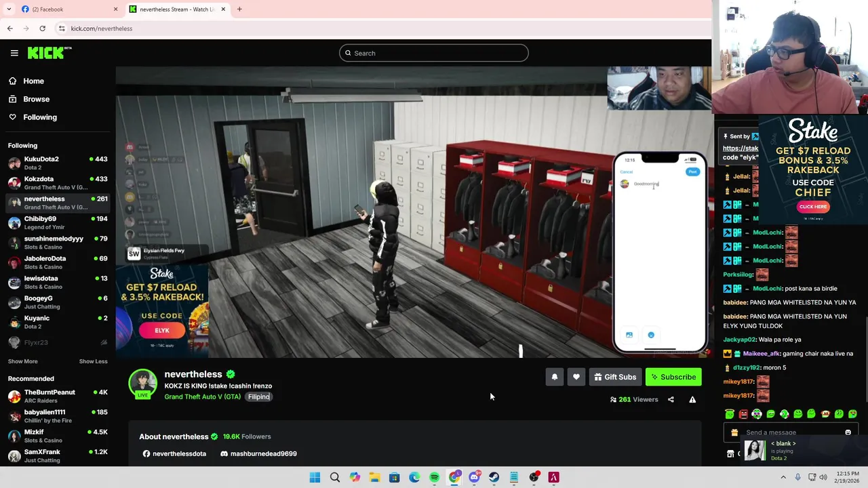The width and height of the screenshot is (868, 488).
Task: Open the Windows Start menu
Action: click(x=315, y=477)
